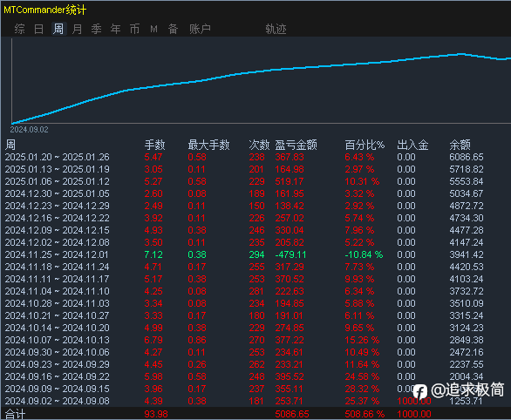The width and height of the screenshot is (511, 420).
Task: Click the 盈亏金额 column header
Action: (296, 145)
